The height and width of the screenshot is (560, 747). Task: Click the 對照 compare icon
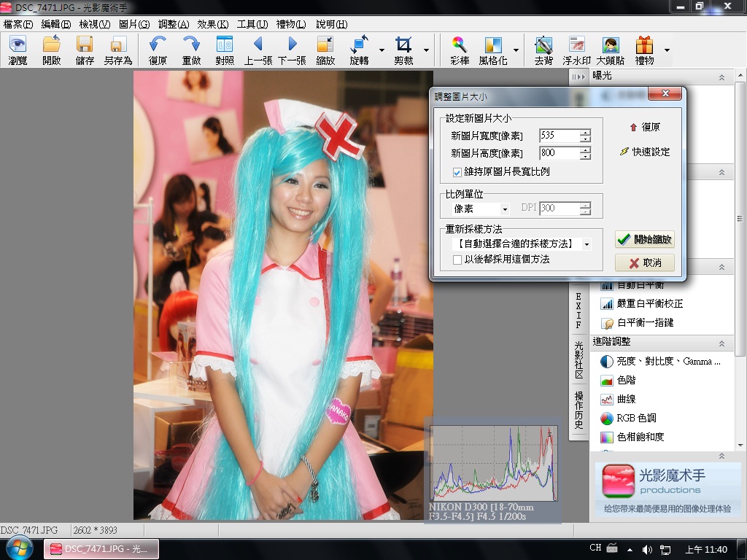(224, 50)
